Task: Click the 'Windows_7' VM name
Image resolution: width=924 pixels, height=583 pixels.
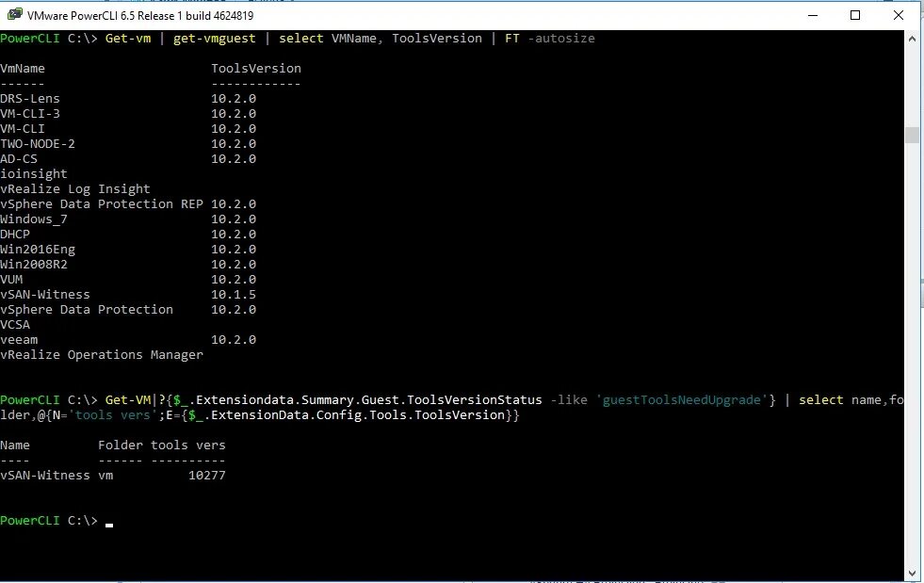Action: coord(34,219)
